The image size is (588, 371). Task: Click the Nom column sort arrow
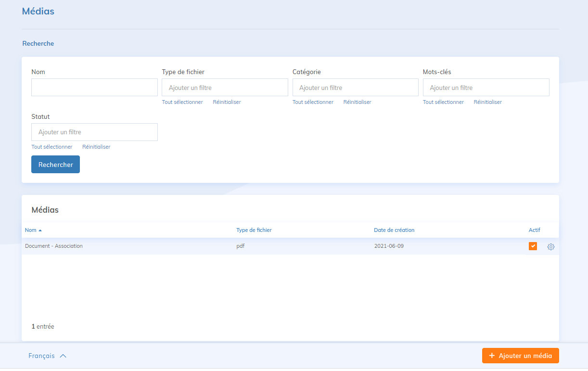pos(40,230)
